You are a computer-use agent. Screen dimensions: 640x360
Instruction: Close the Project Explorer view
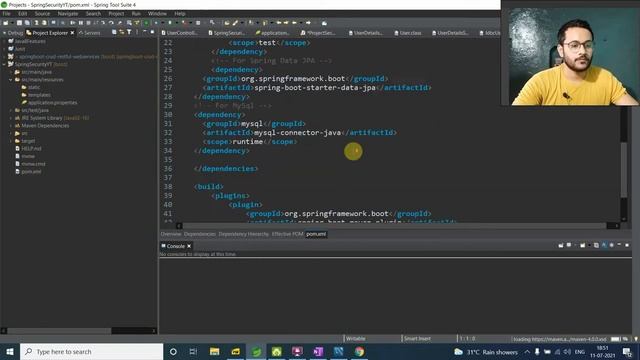(72, 33)
